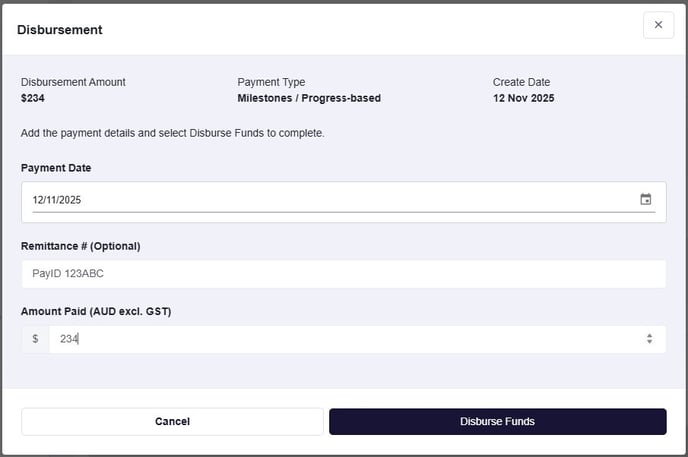Image resolution: width=688 pixels, height=457 pixels.
Task: Confirm with the Disburse Funds button
Action: click(497, 421)
